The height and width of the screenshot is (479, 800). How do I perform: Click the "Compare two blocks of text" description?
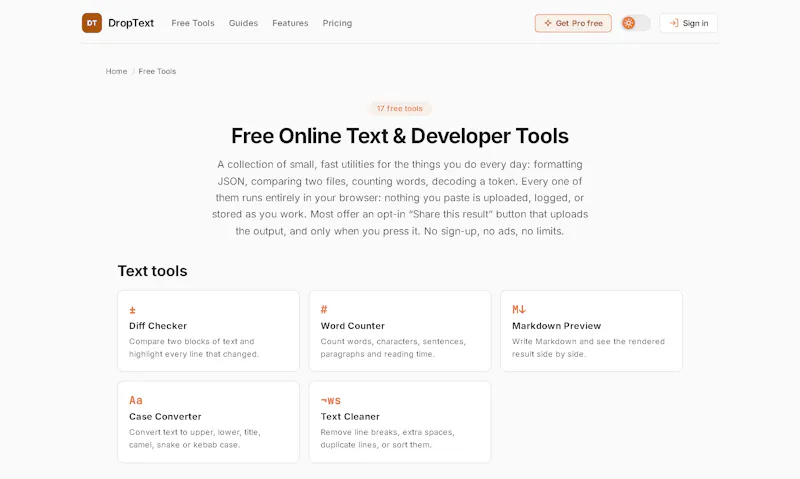click(194, 347)
